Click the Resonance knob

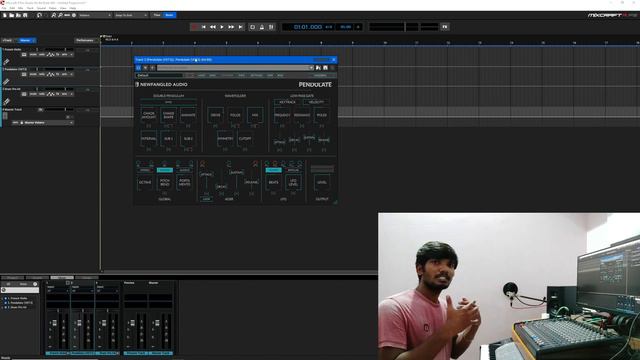[302, 115]
